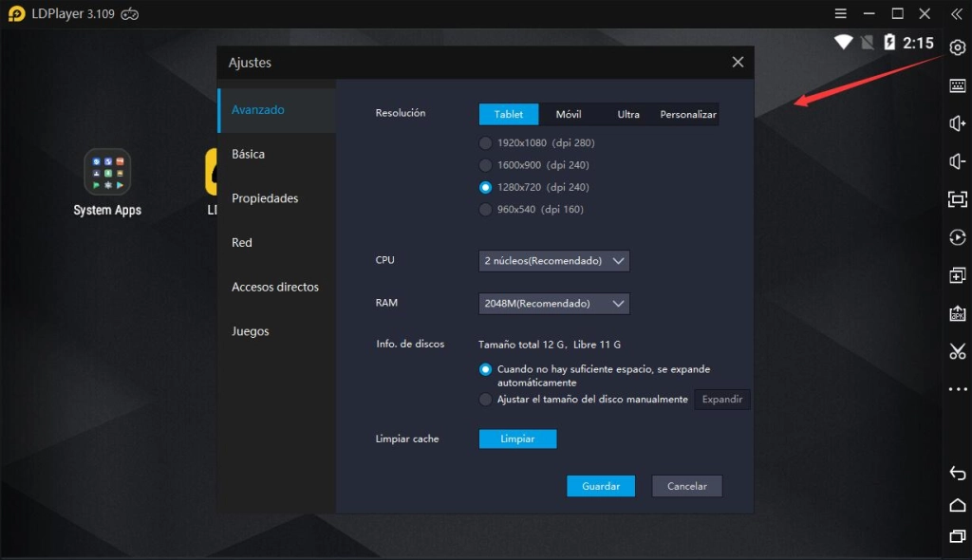Switch to the Ultra resolution tab
This screenshot has height=560, width=972.
click(x=628, y=114)
